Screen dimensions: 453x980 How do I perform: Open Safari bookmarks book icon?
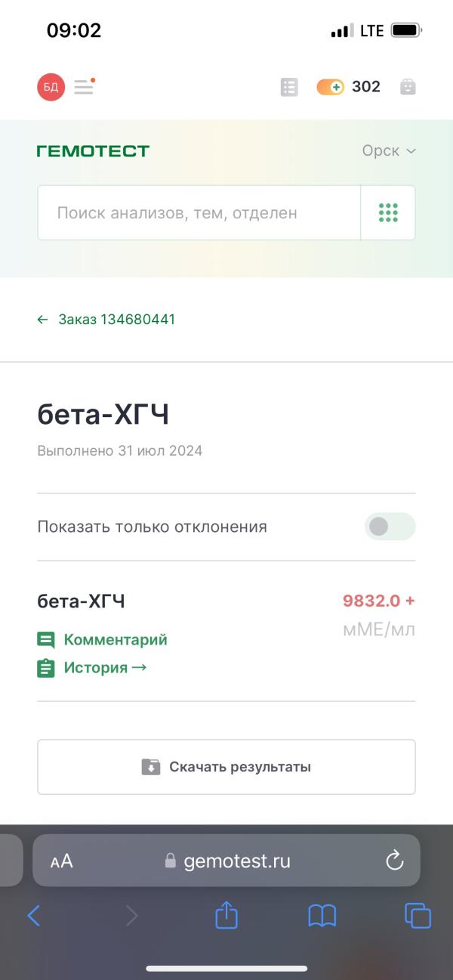tap(322, 917)
